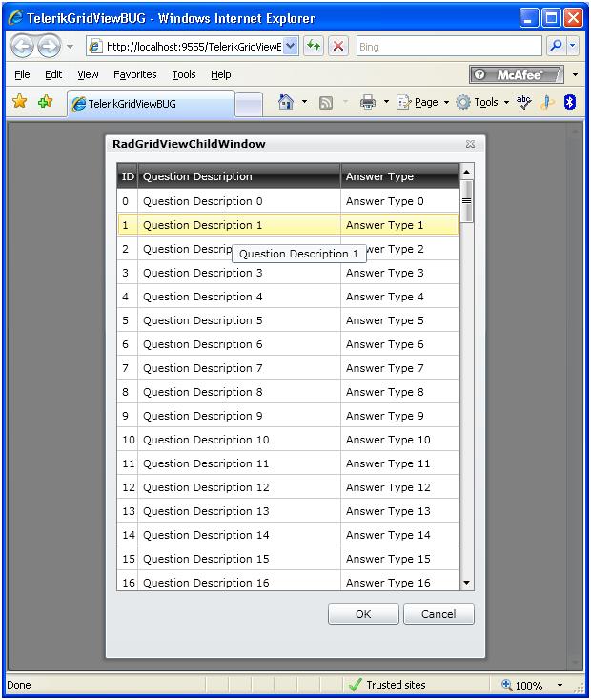Open McAfee toolbar dropdown arrow
This screenshot has height=700, width=591.
[x=575, y=74]
